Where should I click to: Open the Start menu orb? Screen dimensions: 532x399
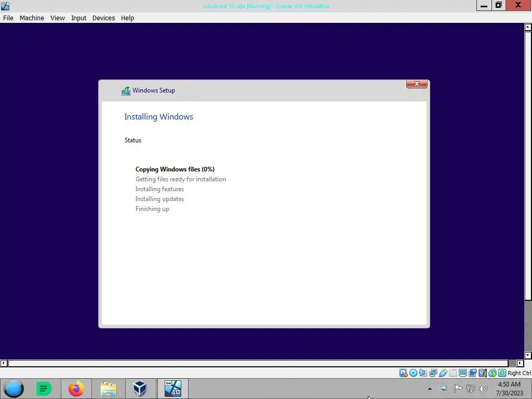coord(14,389)
